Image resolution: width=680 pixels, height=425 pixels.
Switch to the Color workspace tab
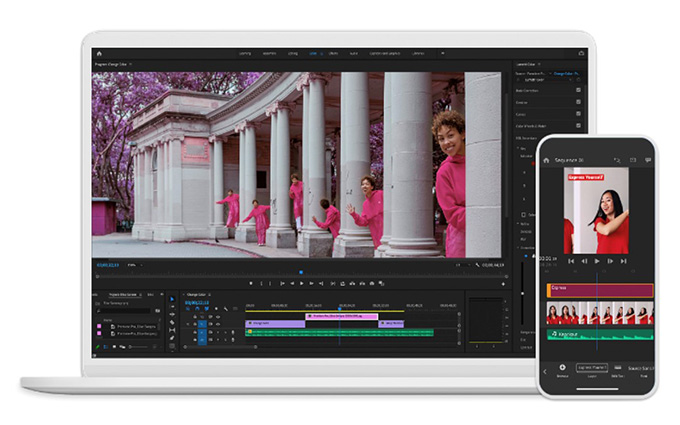click(x=313, y=53)
